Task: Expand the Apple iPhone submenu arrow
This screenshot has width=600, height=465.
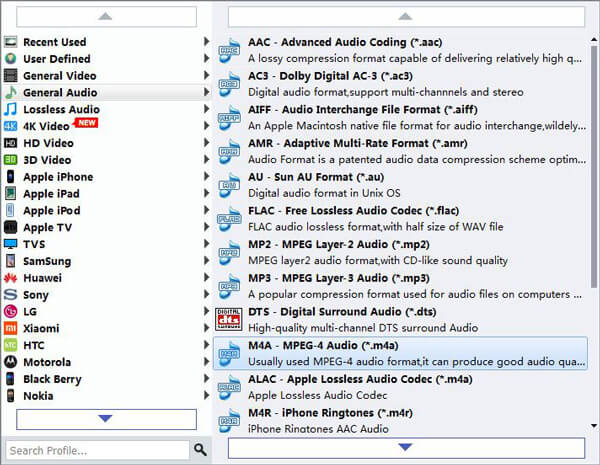Action: coord(206,176)
